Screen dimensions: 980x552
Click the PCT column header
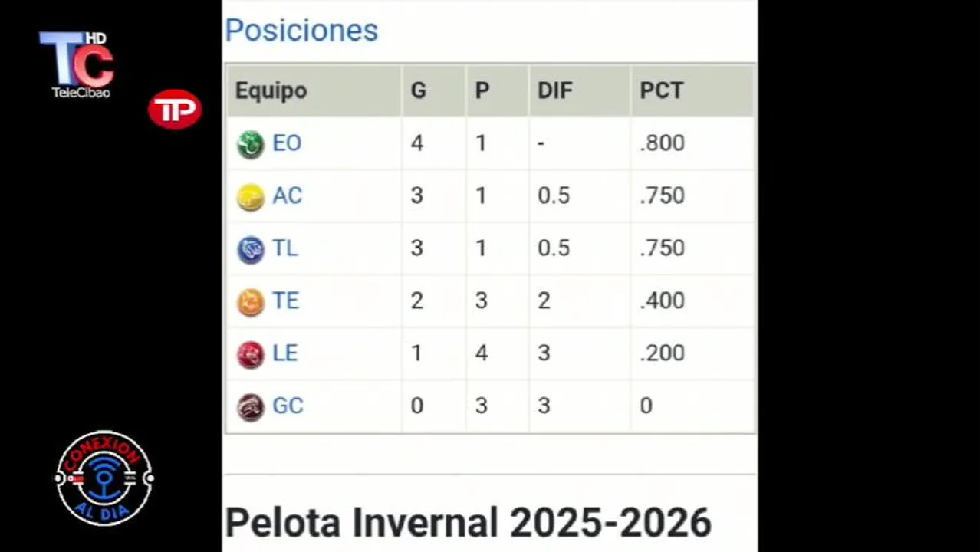[x=661, y=90]
